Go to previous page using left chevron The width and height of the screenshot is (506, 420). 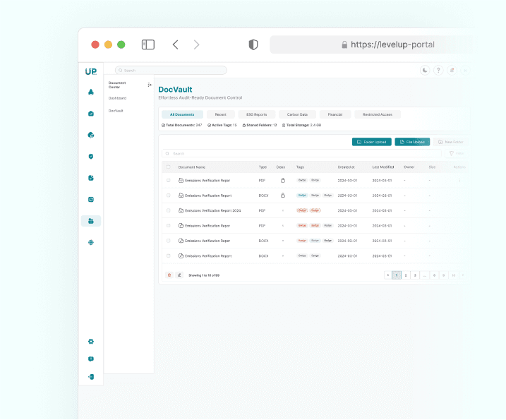pos(387,275)
